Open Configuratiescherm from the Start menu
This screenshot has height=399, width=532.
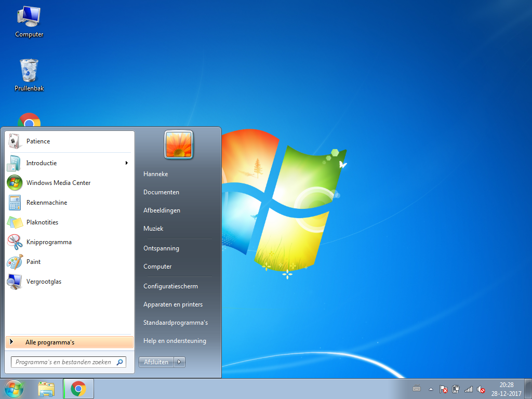[170, 286]
